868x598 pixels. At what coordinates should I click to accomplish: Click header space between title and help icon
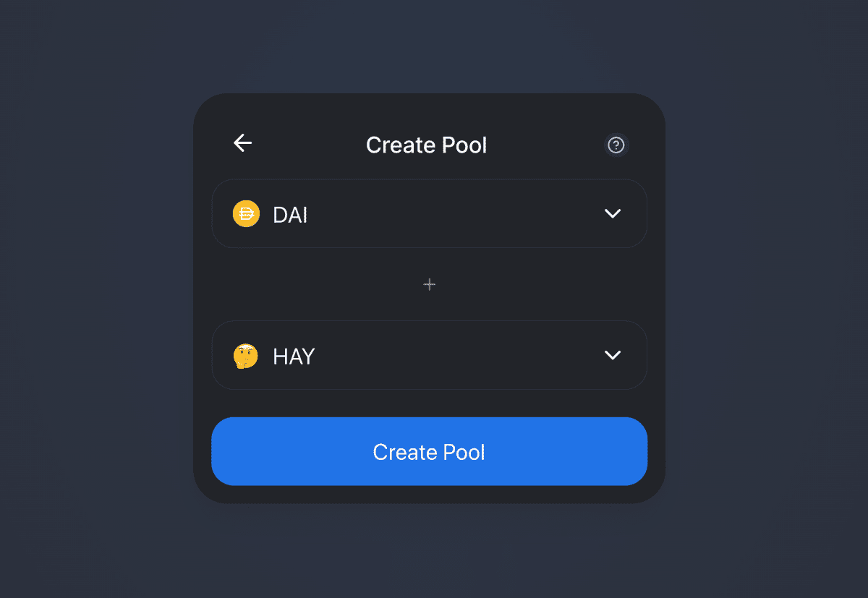546,145
